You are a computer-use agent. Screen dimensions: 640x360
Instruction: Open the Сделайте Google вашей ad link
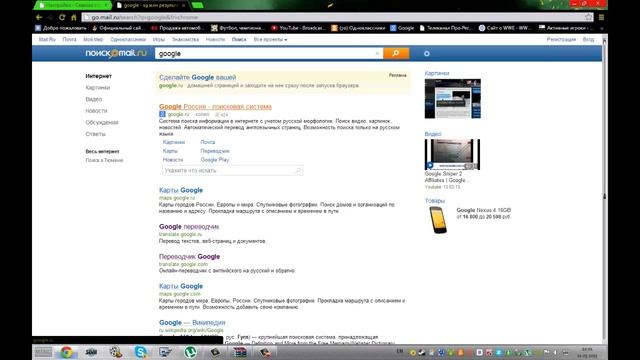[197, 77]
